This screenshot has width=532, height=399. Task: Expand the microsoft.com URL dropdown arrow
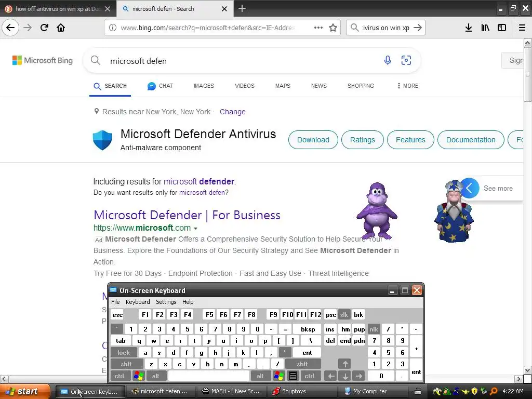click(x=195, y=229)
